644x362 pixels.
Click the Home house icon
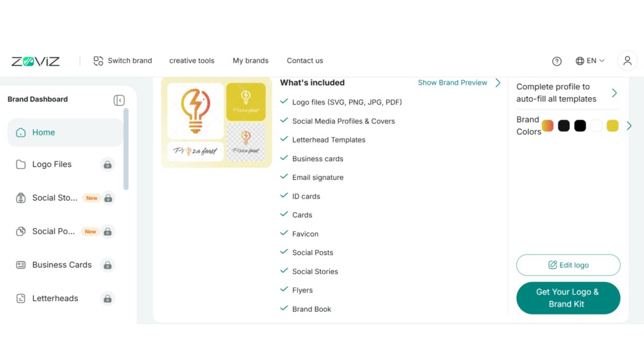click(x=21, y=132)
